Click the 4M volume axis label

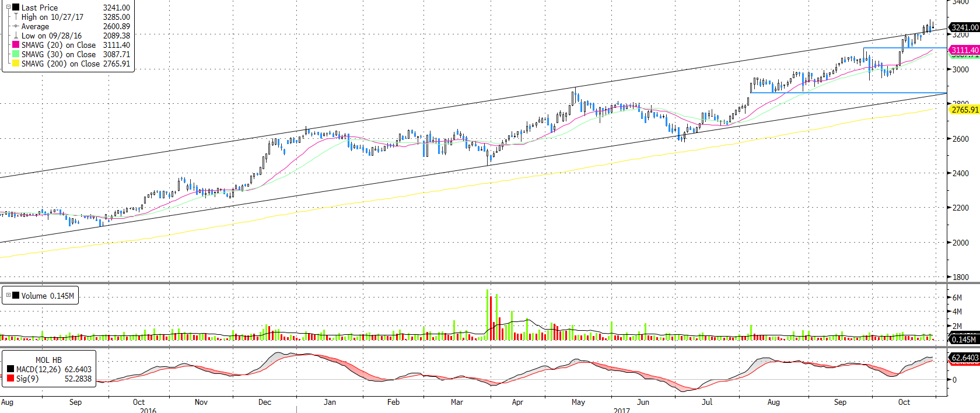coord(957,311)
